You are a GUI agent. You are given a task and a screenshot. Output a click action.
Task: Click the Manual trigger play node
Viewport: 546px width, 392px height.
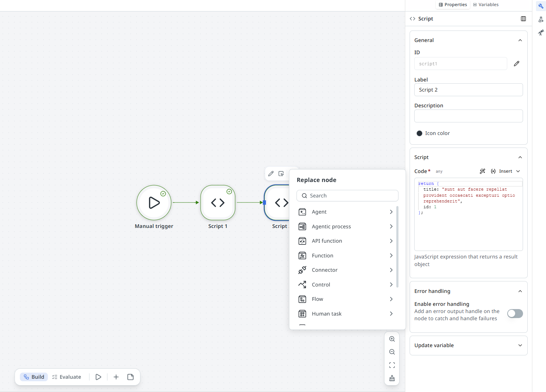[154, 202]
